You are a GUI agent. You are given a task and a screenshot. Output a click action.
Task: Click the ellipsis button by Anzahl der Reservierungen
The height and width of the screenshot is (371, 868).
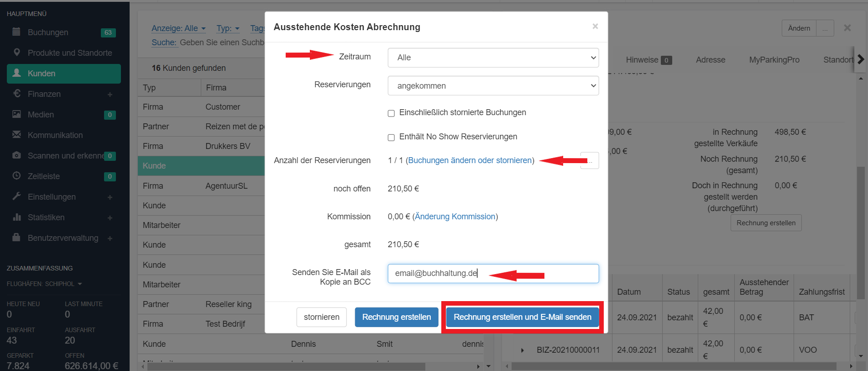tap(591, 160)
